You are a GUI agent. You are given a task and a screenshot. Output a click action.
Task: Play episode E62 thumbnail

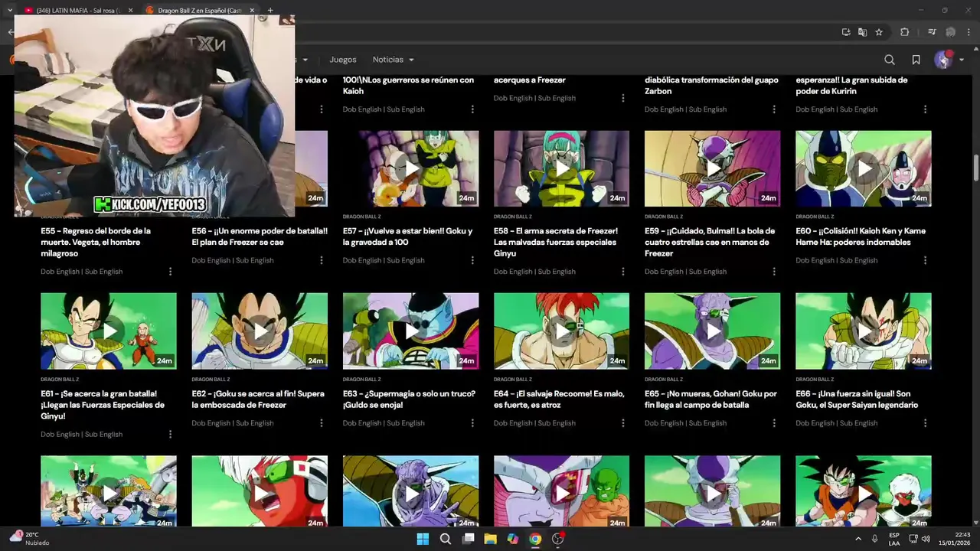260,331
